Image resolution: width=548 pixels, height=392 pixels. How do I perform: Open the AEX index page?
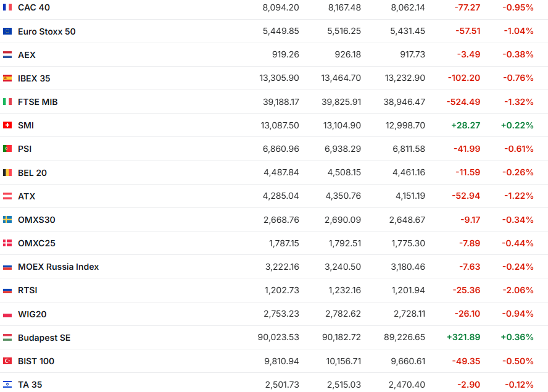click(x=27, y=55)
